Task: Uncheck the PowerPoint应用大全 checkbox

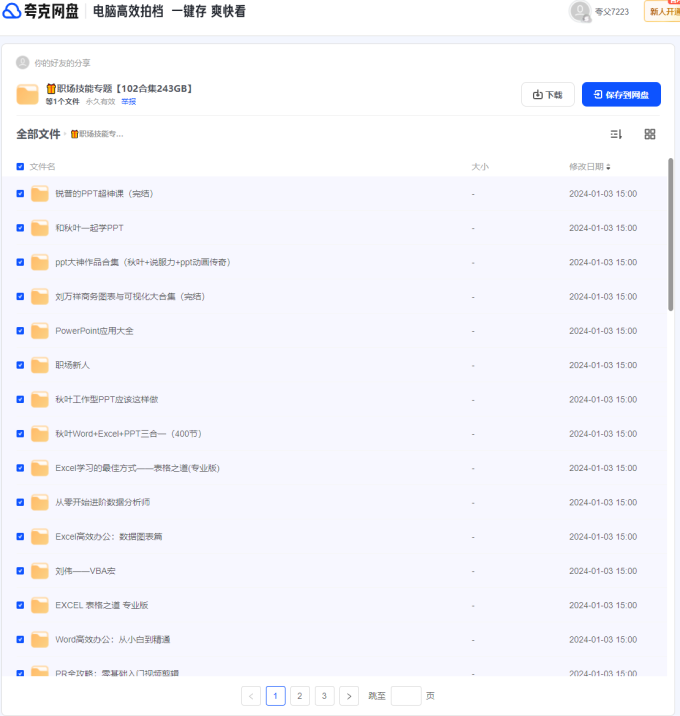Action: coord(20,331)
